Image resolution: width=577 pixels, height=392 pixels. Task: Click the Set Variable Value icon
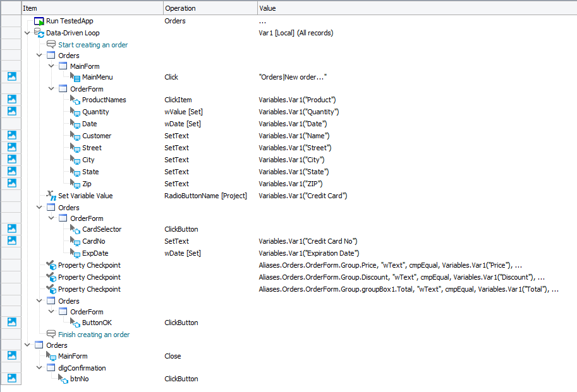pyautogui.click(x=51, y=196)
